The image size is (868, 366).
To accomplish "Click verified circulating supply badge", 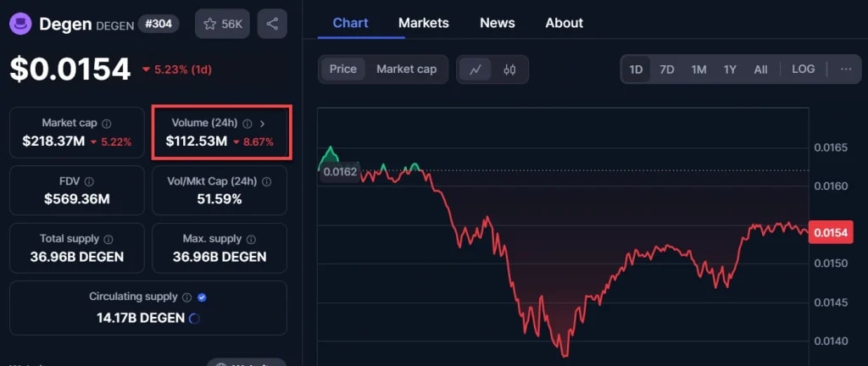I will [x=202, y=297].
